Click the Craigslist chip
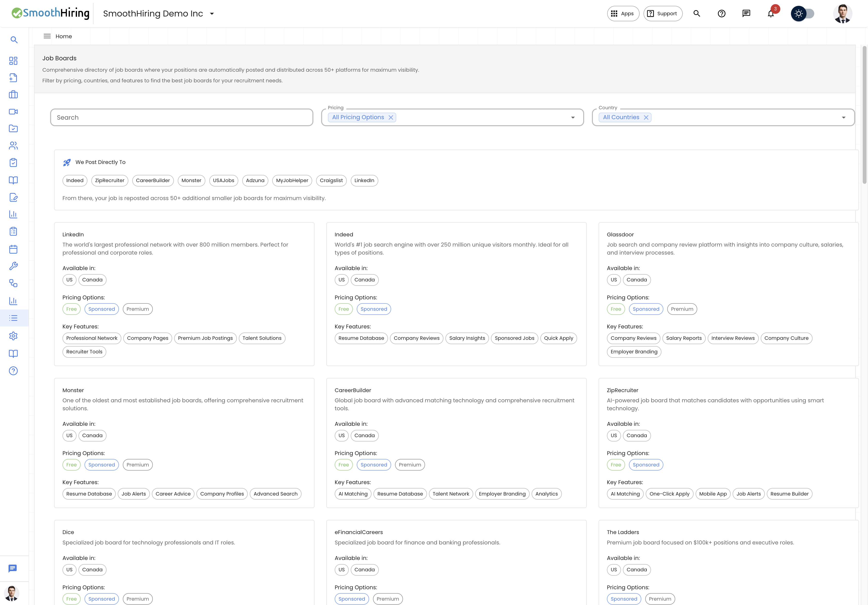This screenshot has height=605, width=868. point(331,181)
